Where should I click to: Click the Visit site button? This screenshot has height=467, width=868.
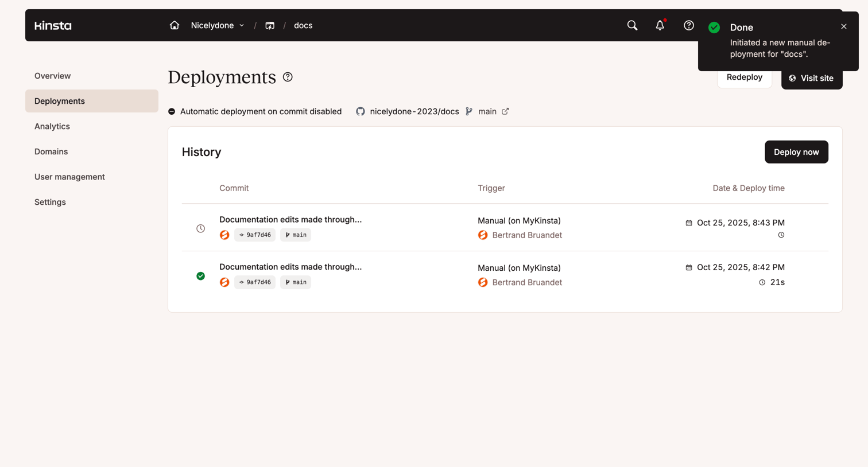pos(812,78)
